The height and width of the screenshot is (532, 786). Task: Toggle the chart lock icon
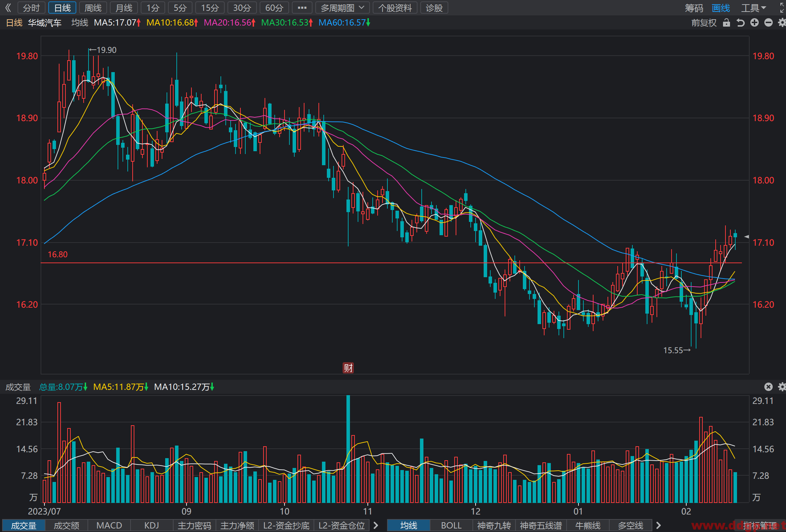[727, 23]
